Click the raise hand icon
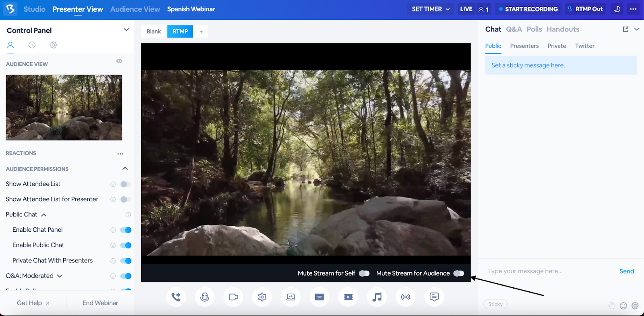This screenshot has width=644, height=316. (612, 306)
